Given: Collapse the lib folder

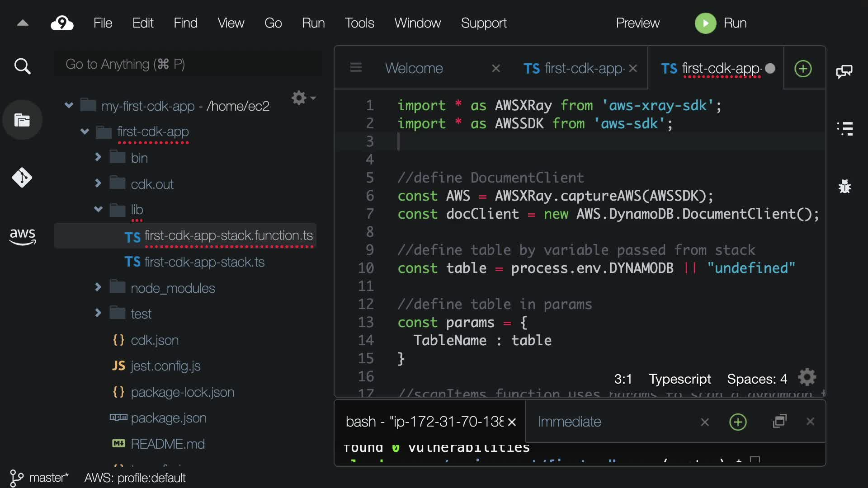Looking at the screenshot, I should pyautogui.click(x=98, y=209).
